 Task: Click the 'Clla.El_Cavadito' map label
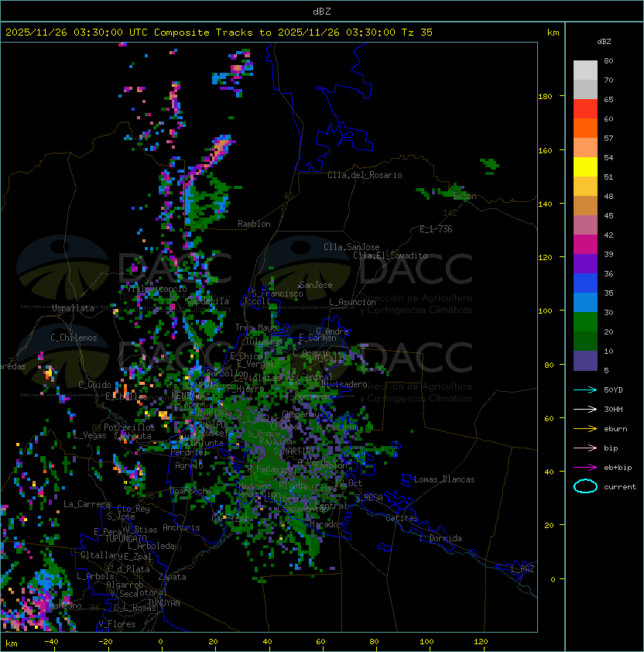point(390,256)
